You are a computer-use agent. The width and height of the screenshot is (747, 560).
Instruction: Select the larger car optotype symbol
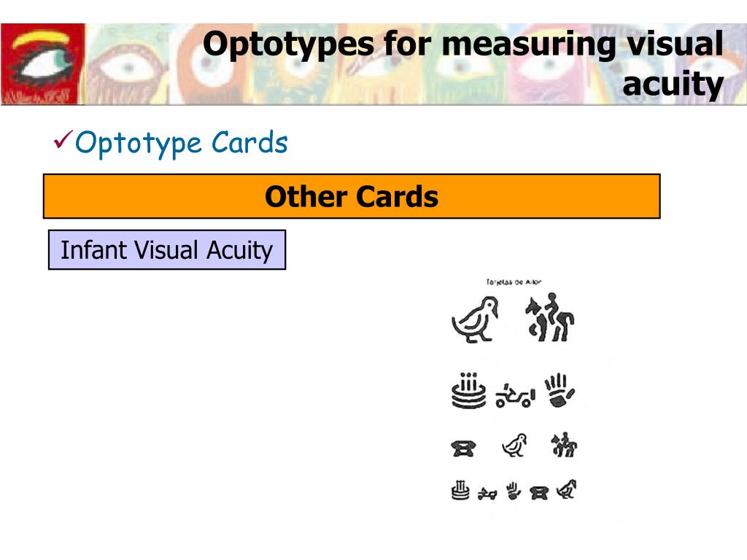pos(515,396)
